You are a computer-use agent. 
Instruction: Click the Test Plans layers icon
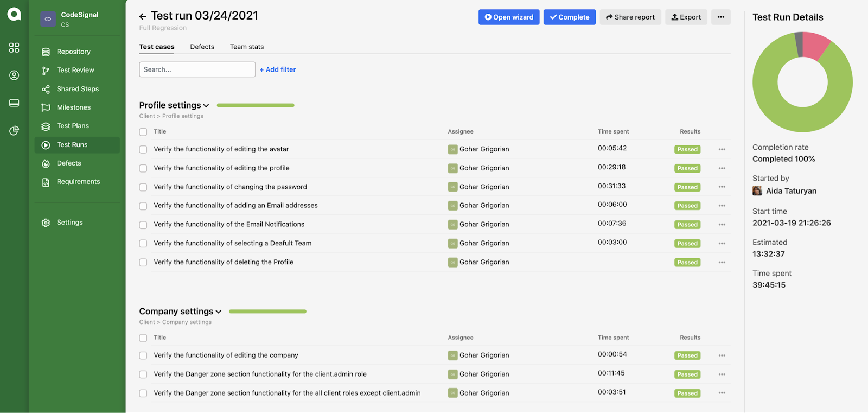click(x=46, y=126)
